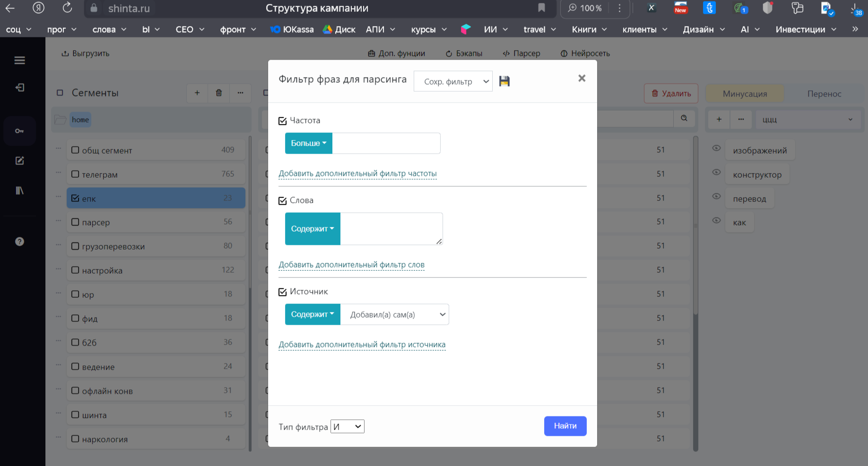Open minus words ellipsis options

(x=741, y=120)
